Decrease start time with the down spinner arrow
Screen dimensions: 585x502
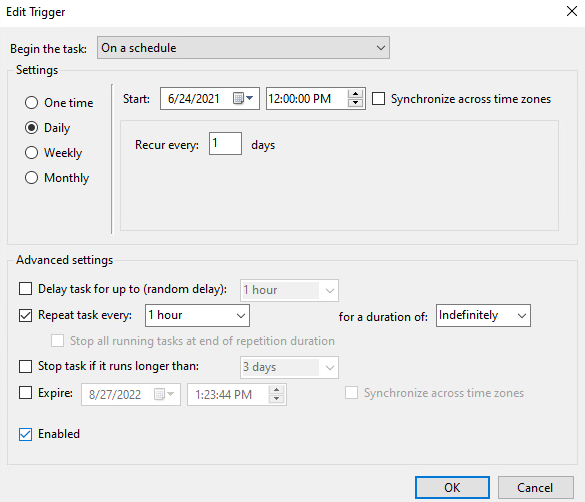(x=356, y=103)
